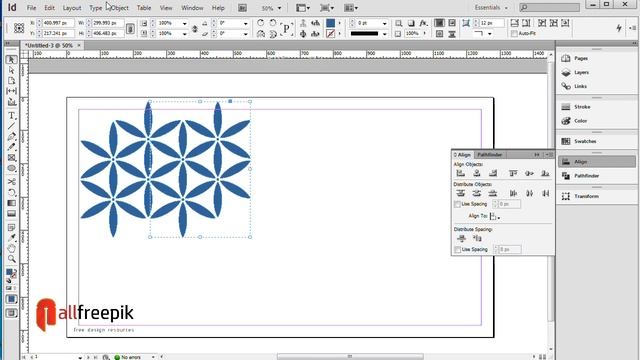
Task: Select the Selection tool in the toolbox
Action: 11,60
